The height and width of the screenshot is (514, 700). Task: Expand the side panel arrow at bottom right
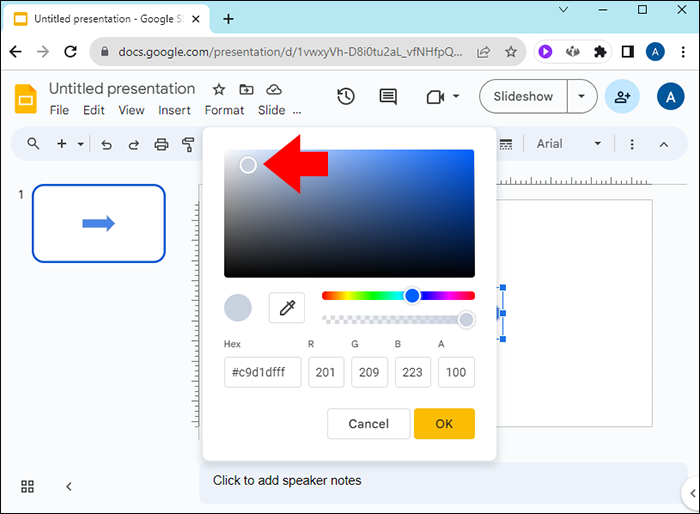(692, 493)
